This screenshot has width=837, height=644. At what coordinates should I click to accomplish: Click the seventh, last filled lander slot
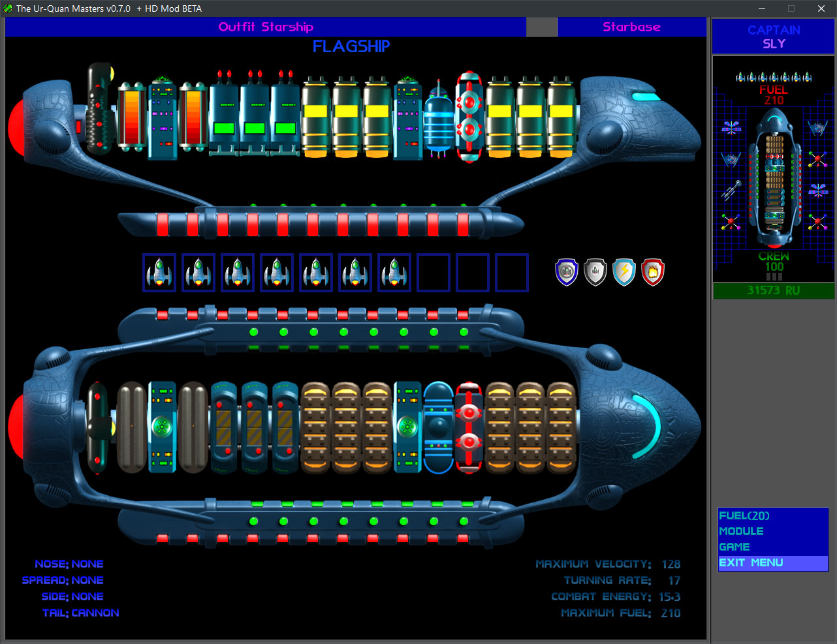[x=394, y=272]
